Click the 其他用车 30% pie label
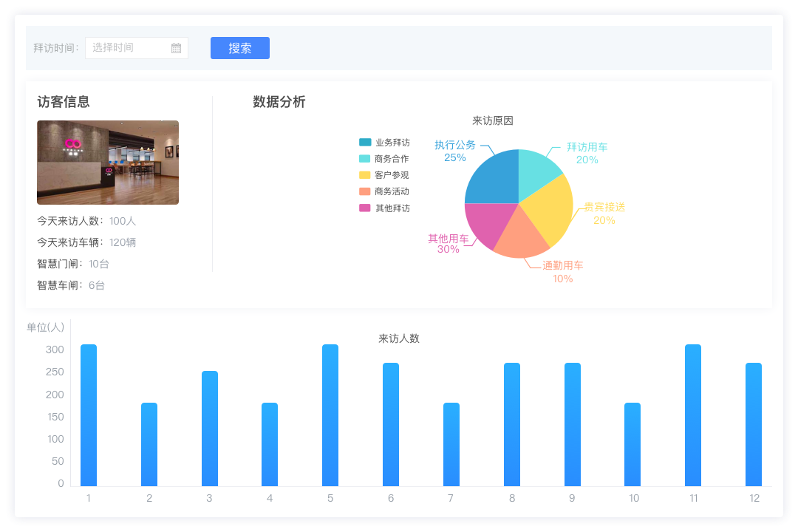The width and height of the screenshot is (798, 532). coord(448,244)
